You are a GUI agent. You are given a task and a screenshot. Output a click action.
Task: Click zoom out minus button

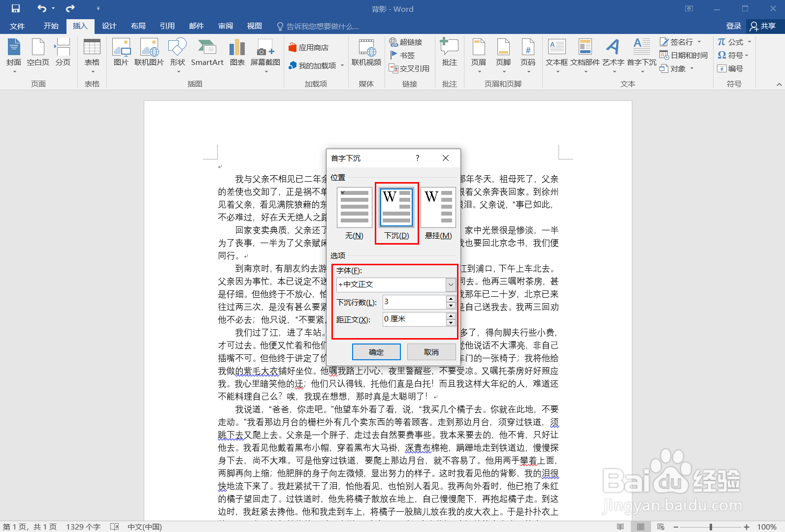[676, 527]
